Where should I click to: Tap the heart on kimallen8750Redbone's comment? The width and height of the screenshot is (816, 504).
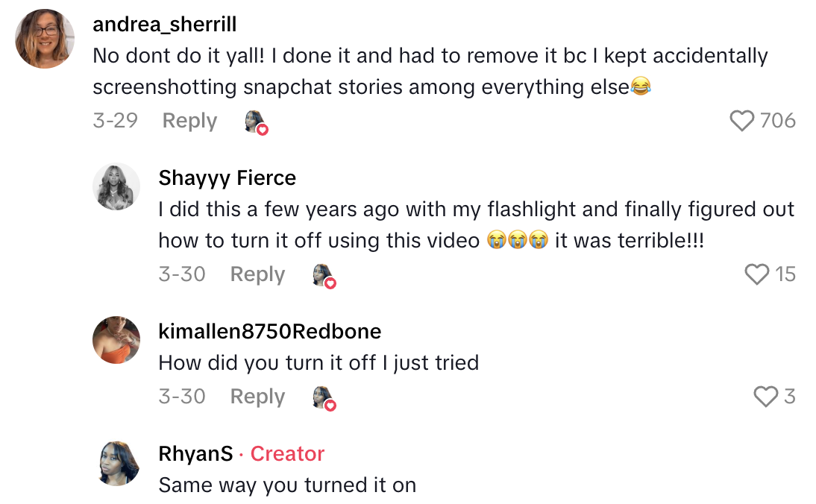coord(765,397)
